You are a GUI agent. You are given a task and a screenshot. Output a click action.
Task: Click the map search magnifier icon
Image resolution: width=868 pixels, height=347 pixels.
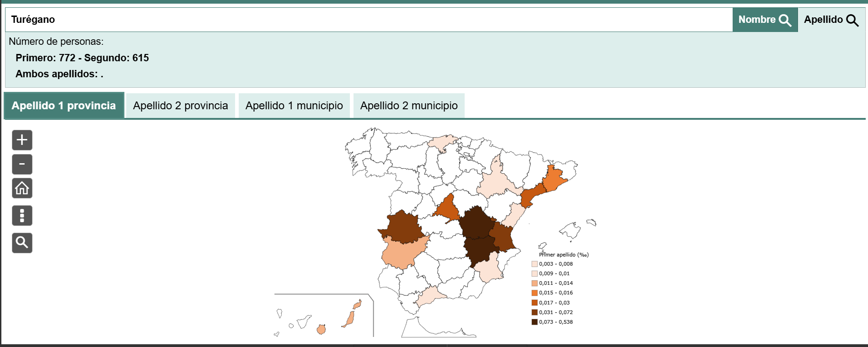coord(22,243)
